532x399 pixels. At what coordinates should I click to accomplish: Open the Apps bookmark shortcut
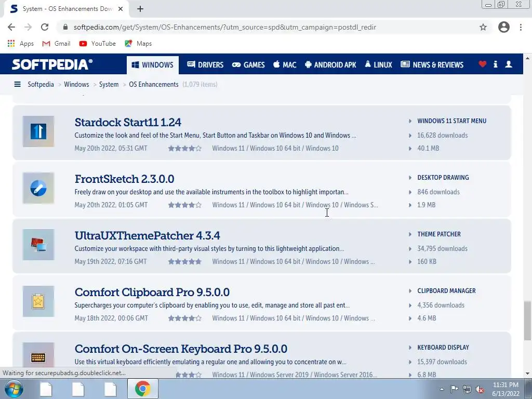pos(20,44)
